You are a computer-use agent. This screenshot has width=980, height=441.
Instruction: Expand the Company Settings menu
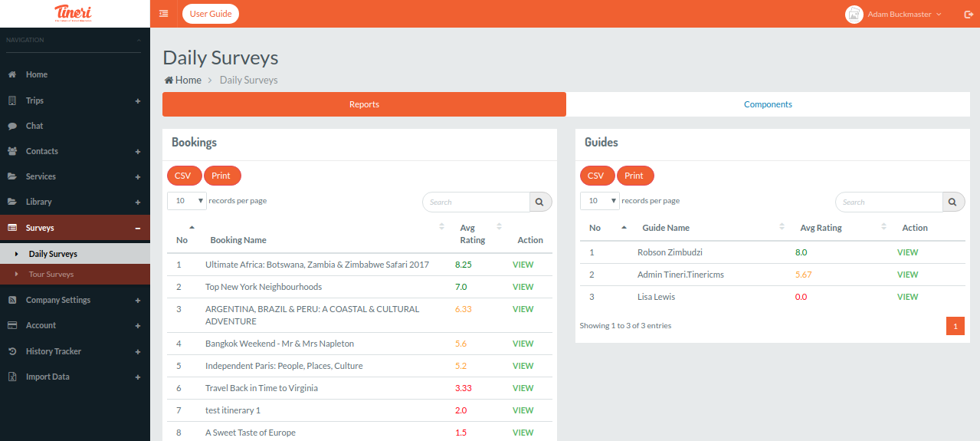tap(138, 300)
